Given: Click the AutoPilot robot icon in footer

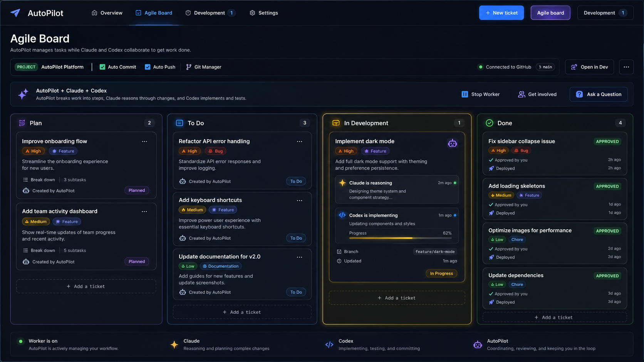Looking at the screenshot, I should coord(478,345).
